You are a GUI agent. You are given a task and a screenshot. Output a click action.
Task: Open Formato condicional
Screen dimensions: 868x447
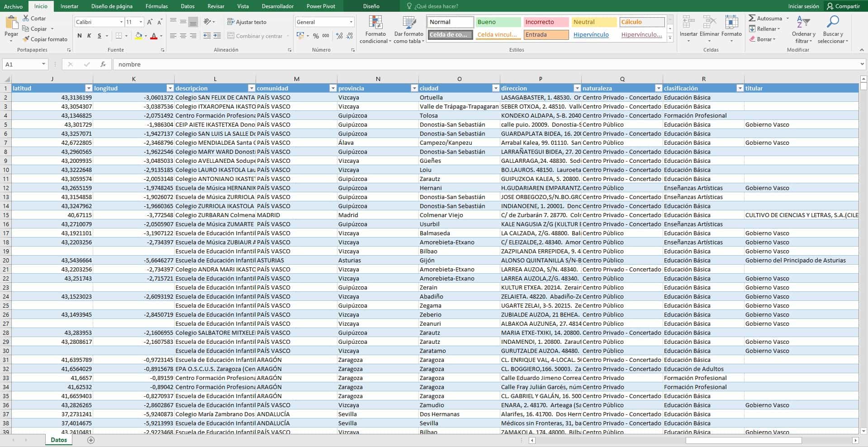pos(375,29)
